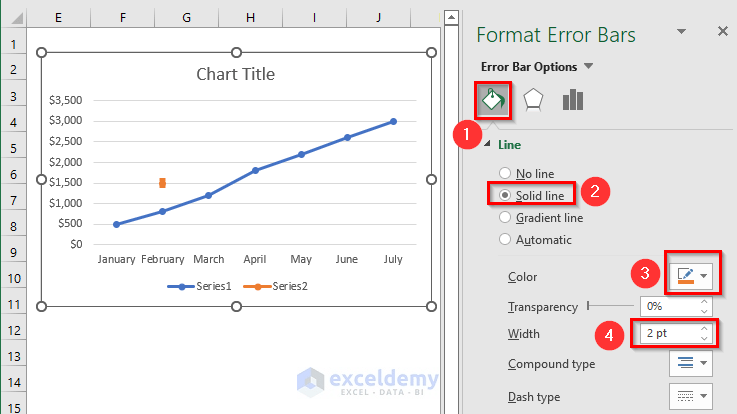Select column F header

[x=123, y=18]
